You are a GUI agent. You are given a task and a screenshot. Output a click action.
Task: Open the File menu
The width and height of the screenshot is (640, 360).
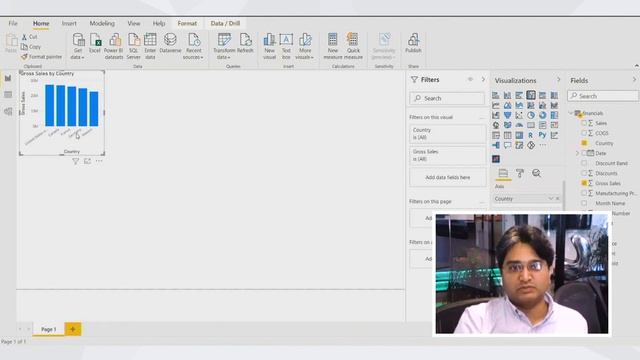13,23
